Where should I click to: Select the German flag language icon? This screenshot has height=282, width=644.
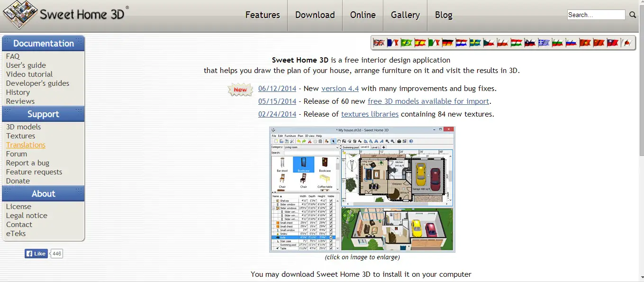click(x=447, y=43)
